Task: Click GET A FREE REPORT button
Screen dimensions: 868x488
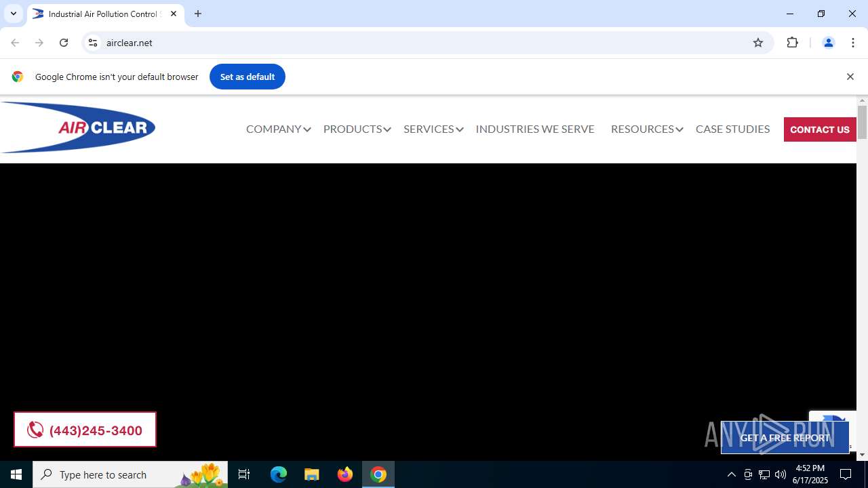Action: [785, 438]
